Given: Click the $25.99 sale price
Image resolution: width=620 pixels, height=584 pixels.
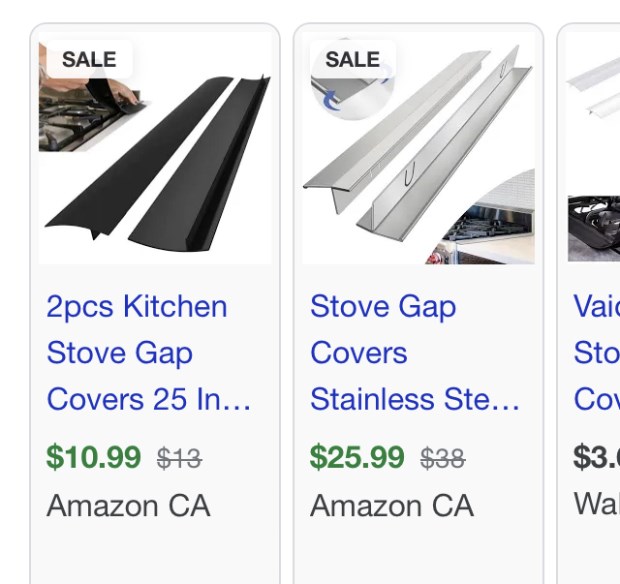Looking at the screenshot, I should point(357,457).
